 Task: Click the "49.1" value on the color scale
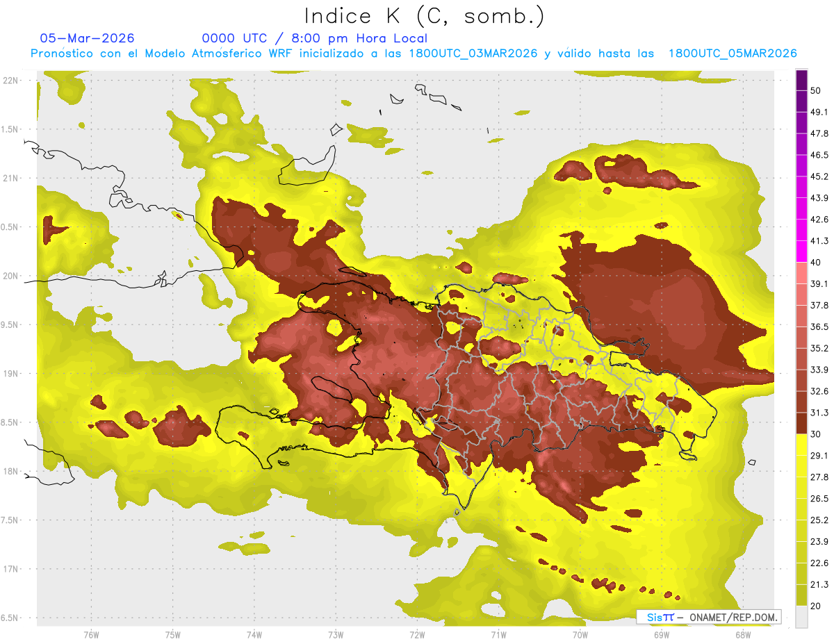point(819,112)
